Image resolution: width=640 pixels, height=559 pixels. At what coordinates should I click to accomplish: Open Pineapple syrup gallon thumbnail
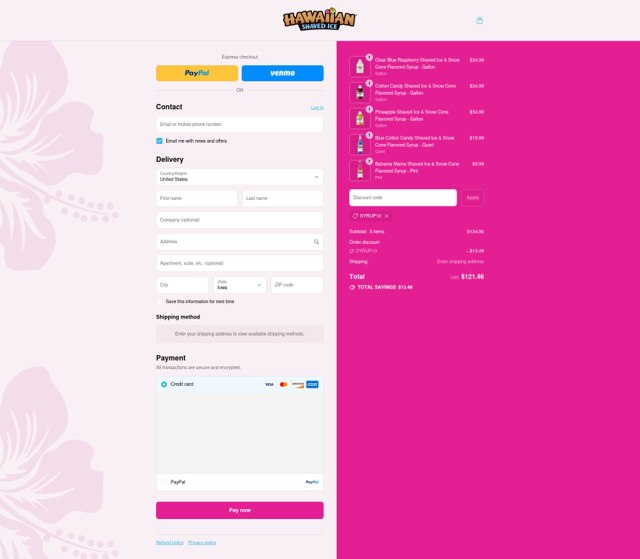coord(360,118)
